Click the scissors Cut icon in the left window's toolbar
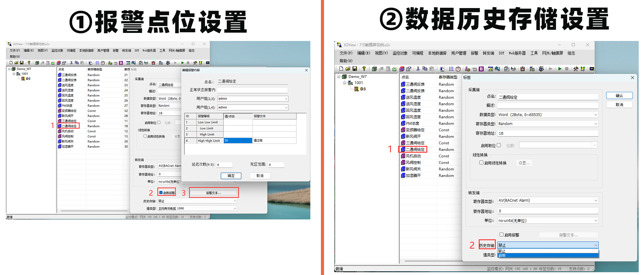 click(71, 63)
